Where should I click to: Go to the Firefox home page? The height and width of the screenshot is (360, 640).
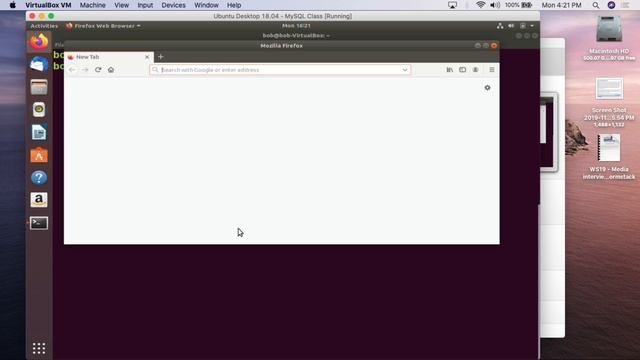[111, 70]
